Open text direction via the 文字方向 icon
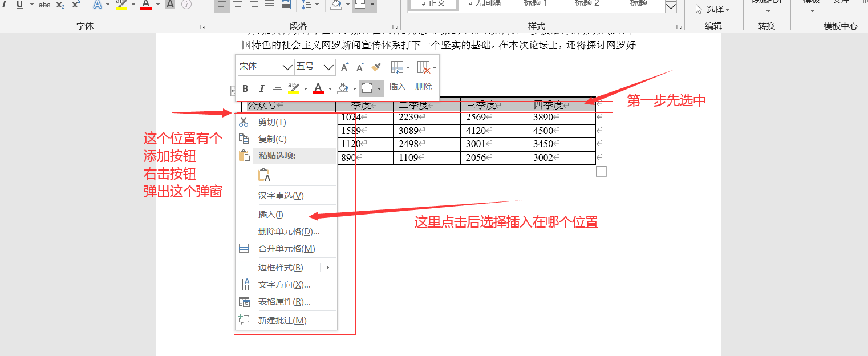868x356 pixels. coord(243,284)
